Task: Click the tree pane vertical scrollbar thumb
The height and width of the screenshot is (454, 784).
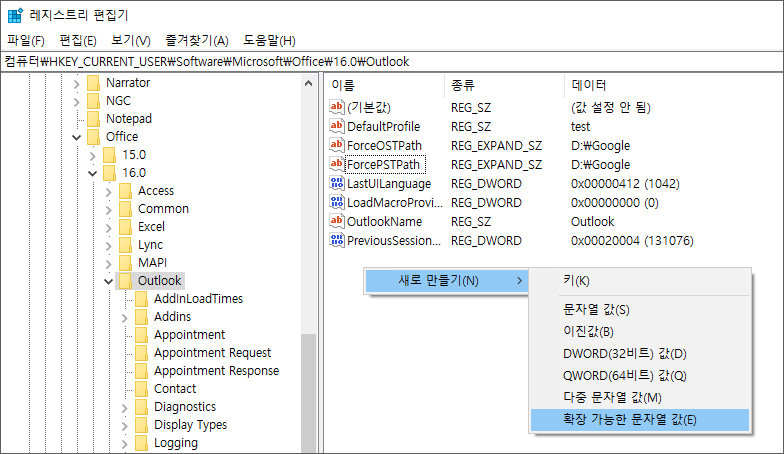Action: pos(308,394)
